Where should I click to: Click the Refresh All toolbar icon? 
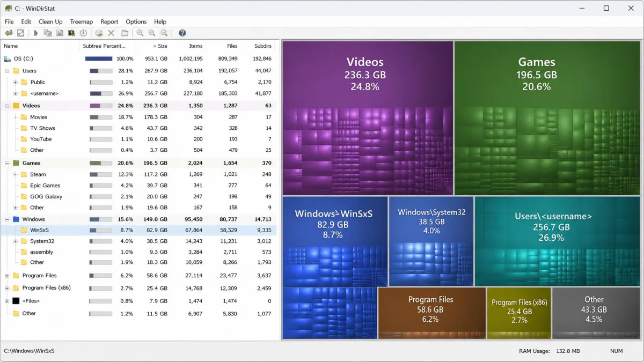pos(20,33)
